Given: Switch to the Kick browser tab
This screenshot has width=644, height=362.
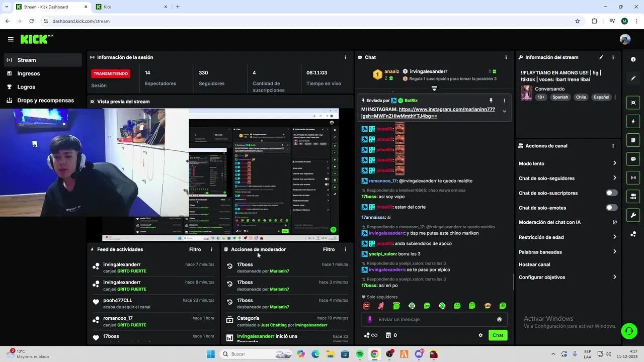Looking at the screenshot, I should pyautogui.click(x=131, y=7).
